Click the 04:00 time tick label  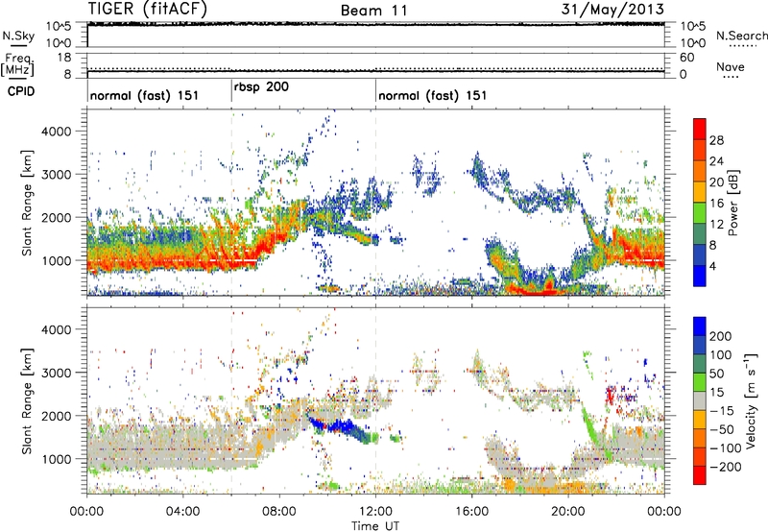click(x=182, y=512)
